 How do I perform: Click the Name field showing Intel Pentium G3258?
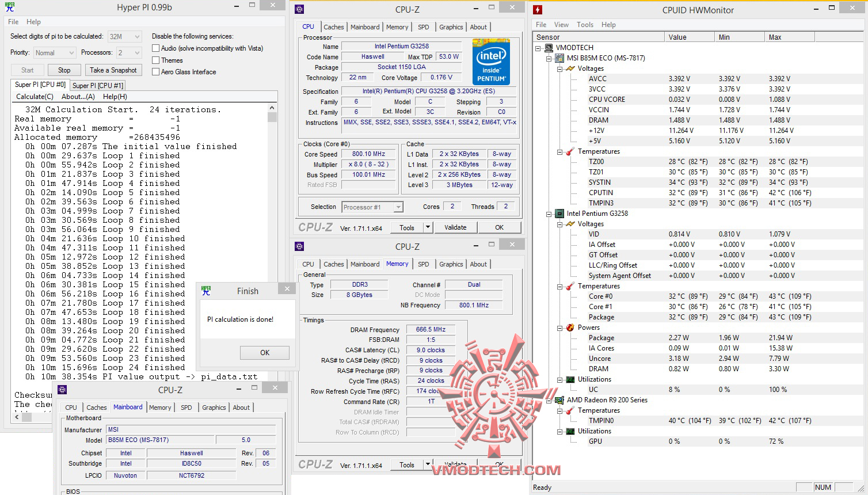pyautogui.click(x=401, y=46)
